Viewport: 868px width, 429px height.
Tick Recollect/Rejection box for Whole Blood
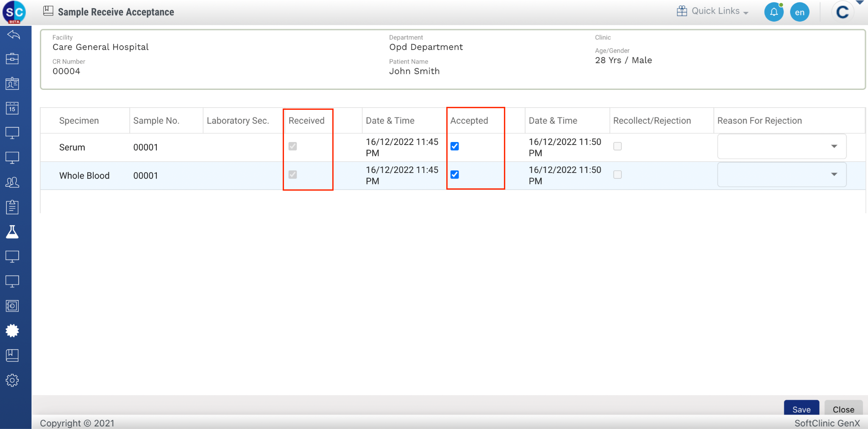click(618, 175)
